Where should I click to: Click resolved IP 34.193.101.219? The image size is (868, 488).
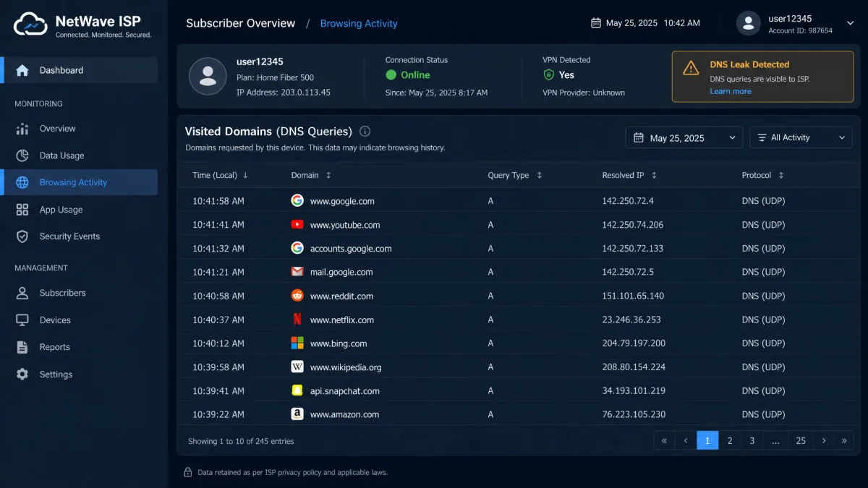[x=633, y=390]
